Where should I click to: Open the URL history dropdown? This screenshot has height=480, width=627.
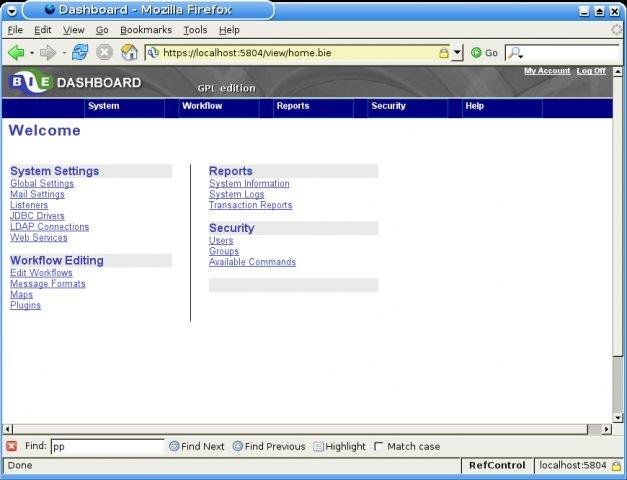[x=457, y=53]
